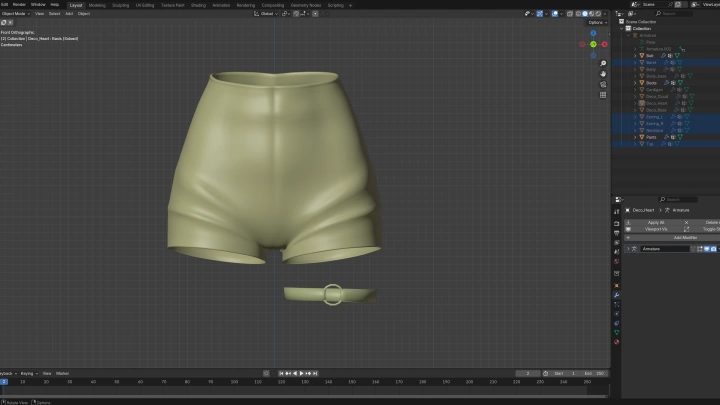The width and height of the screenshot is (720, 405).
Task: Open the Material properties tab icon
Action: coord(617,342)
